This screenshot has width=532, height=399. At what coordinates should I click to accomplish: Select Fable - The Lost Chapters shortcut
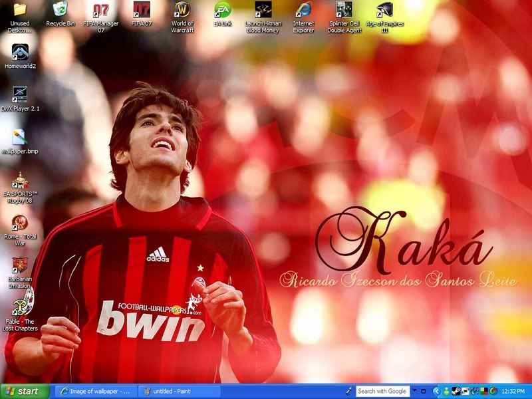[20, 315]
